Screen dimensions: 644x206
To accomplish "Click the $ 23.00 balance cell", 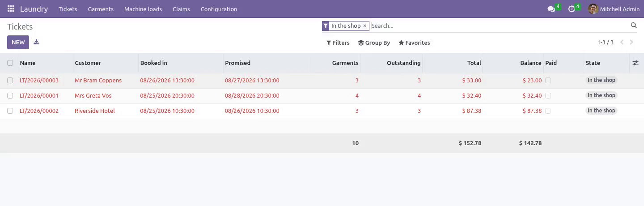I will point(532,81).
